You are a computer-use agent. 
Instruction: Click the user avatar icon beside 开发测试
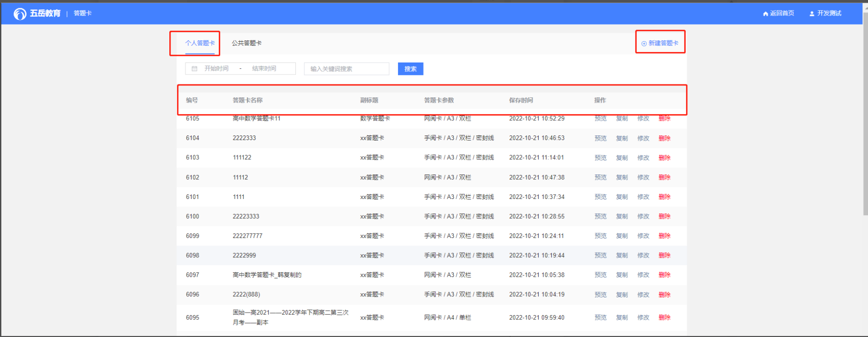click(x=812, y=14)
